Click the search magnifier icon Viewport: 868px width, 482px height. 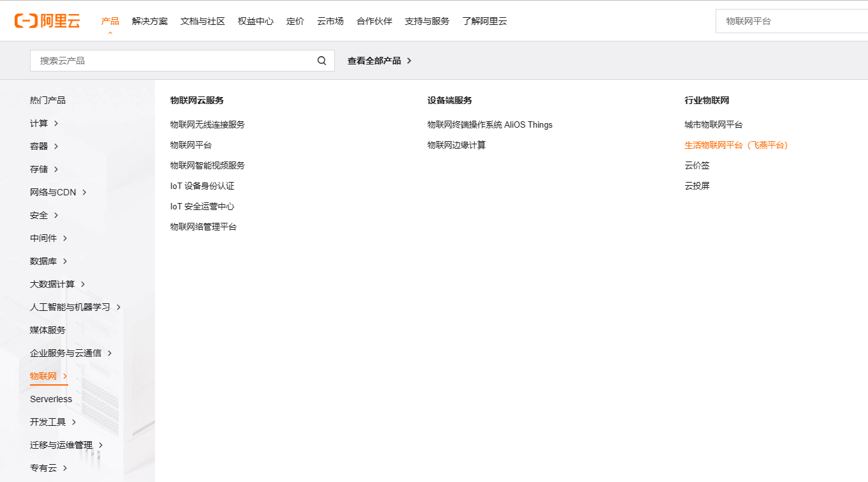322,61
